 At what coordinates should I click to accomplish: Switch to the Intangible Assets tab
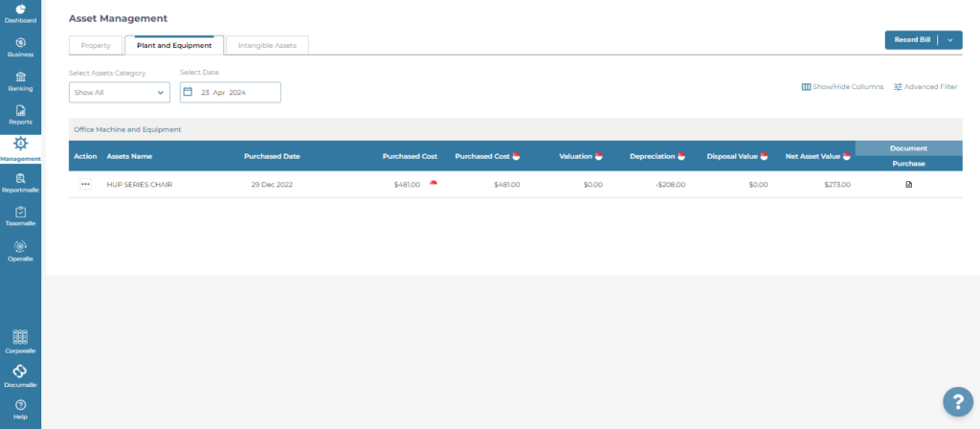click(267, 45)
